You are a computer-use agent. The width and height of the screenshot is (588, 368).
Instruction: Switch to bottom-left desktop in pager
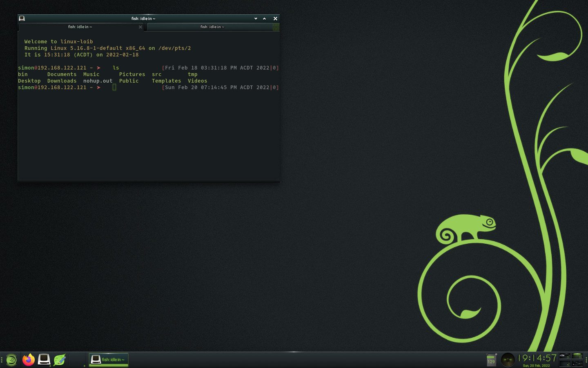(565, 364)
